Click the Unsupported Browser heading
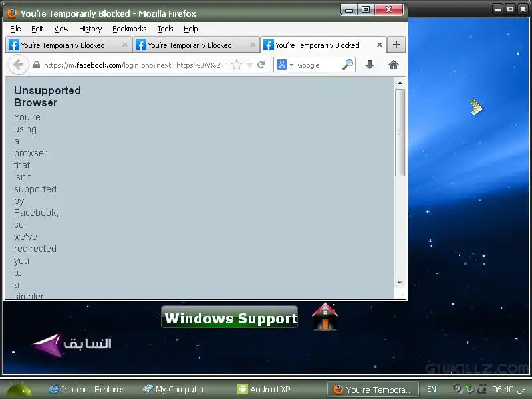532x399 pixels. coord(47,96)
